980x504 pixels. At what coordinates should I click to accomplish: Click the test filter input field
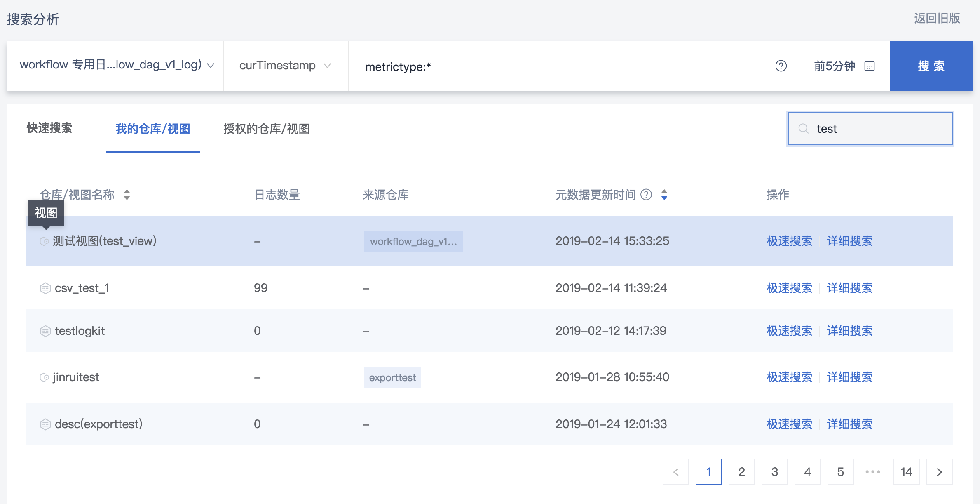tap(870, 129)
